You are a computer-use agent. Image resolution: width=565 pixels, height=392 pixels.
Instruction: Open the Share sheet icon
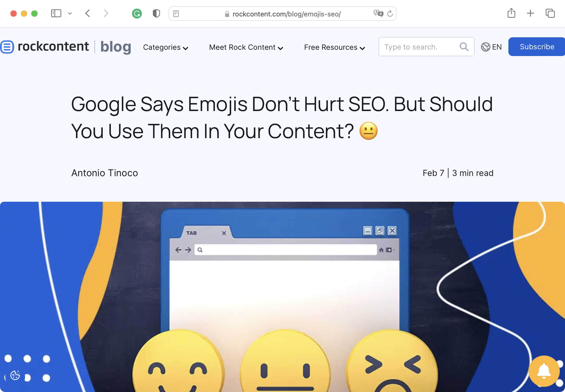coord(511,13)
